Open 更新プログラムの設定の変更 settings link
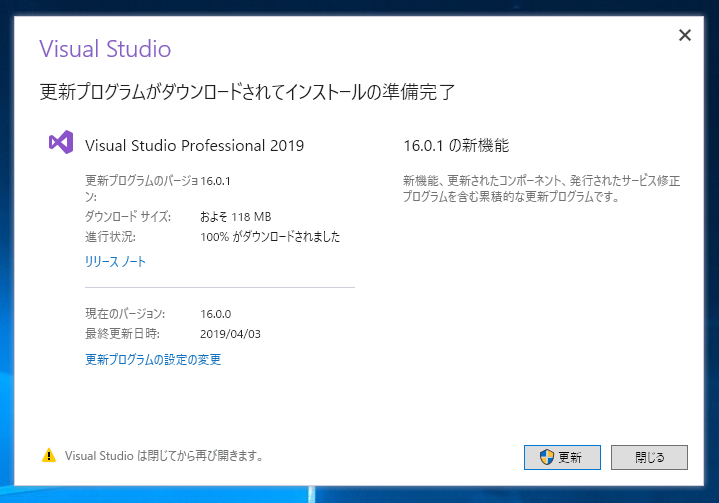This screenshot has height=503, width=719. click(x=153, y=359)
